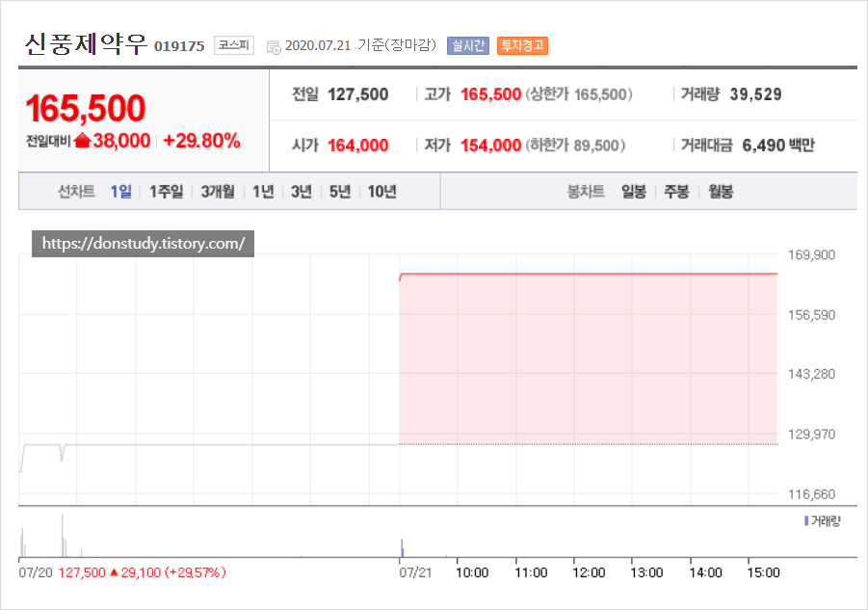This screenshot has height=610, width=868.
Task: Click the 07/21 date axis label
Action: click(x=415, y=572)
